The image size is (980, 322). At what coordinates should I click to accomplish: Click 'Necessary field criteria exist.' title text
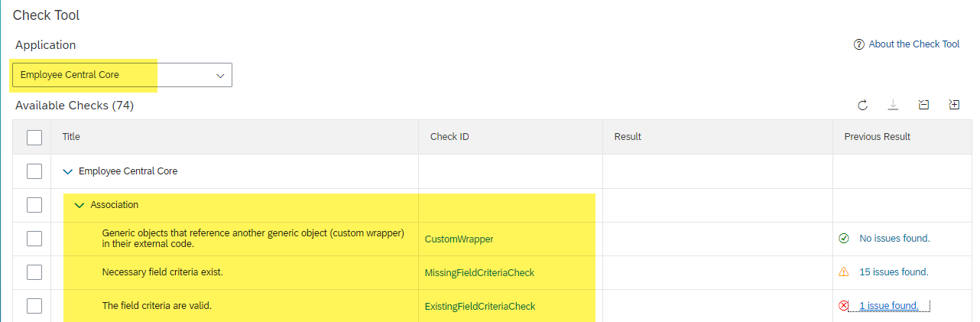click(161, 272)
